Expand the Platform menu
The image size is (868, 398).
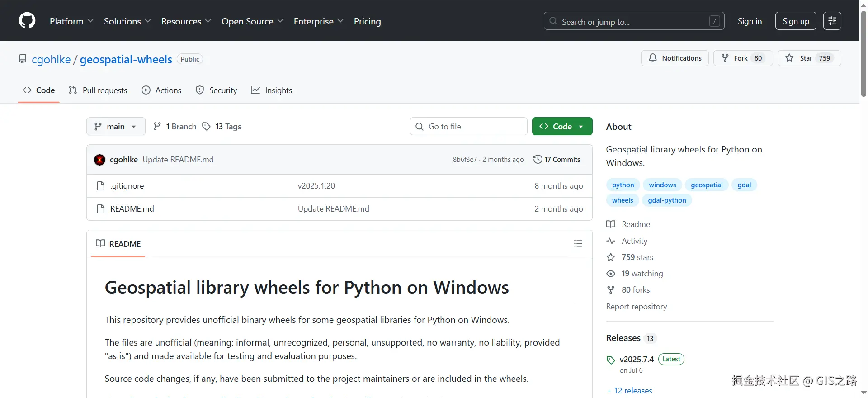(x=71, y=21)
